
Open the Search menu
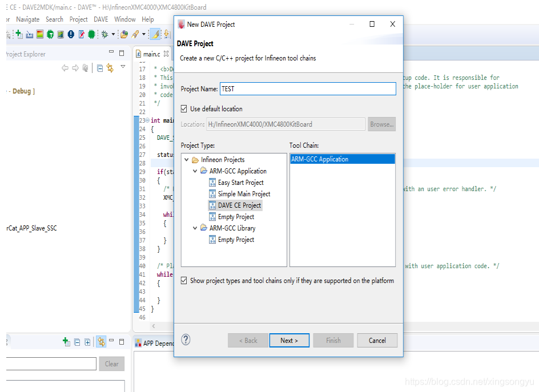(54, 19)
